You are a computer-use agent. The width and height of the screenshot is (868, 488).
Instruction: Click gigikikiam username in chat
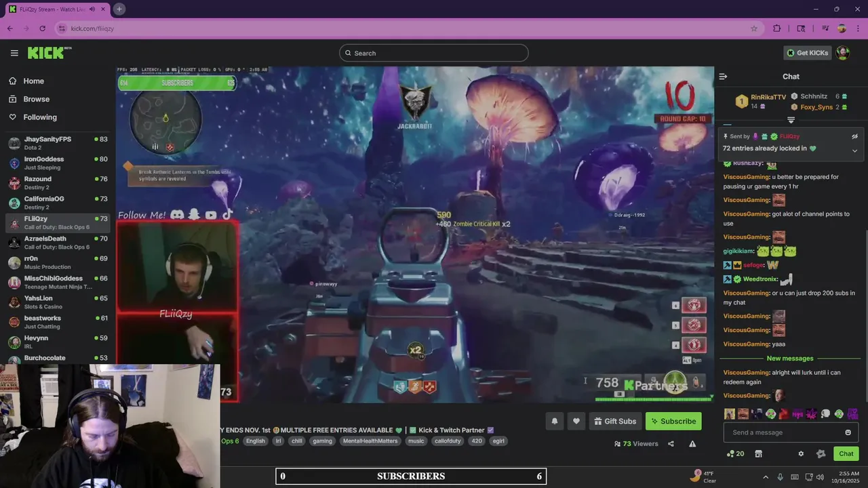[738, 251]
